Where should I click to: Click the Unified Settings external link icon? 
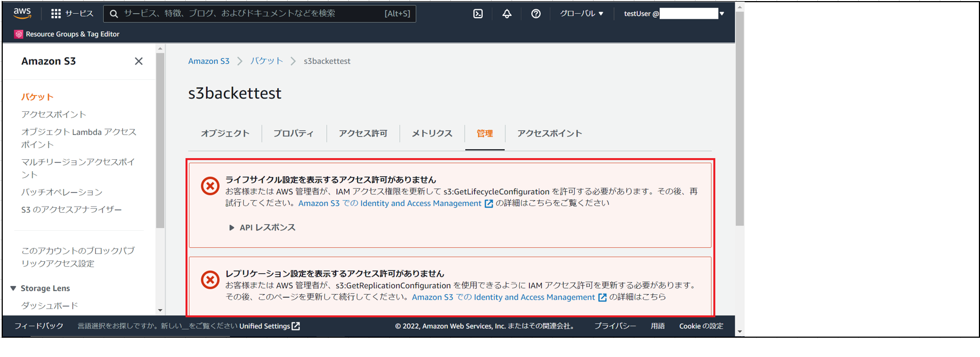click(x=296, y=326)
